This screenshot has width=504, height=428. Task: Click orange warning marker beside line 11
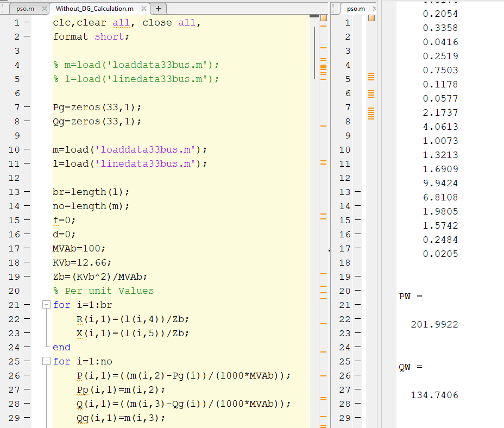point(323,162)
